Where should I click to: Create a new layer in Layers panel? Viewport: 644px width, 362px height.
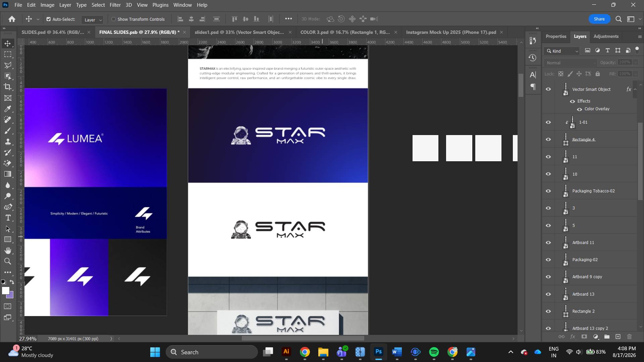click(x=618, y=337)
